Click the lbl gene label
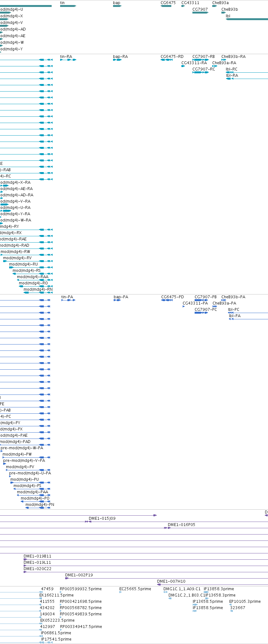 [228, 16]
